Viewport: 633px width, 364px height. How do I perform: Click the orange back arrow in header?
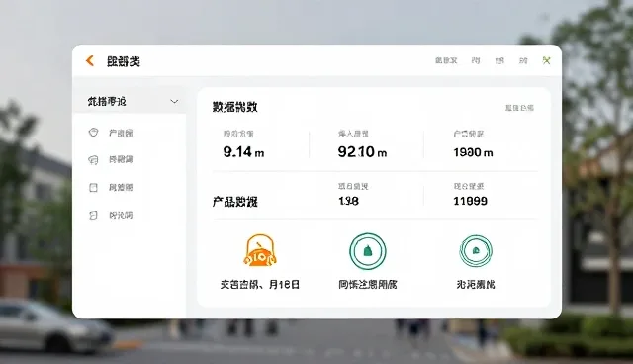pyautogui.click(x=90, y=61)
